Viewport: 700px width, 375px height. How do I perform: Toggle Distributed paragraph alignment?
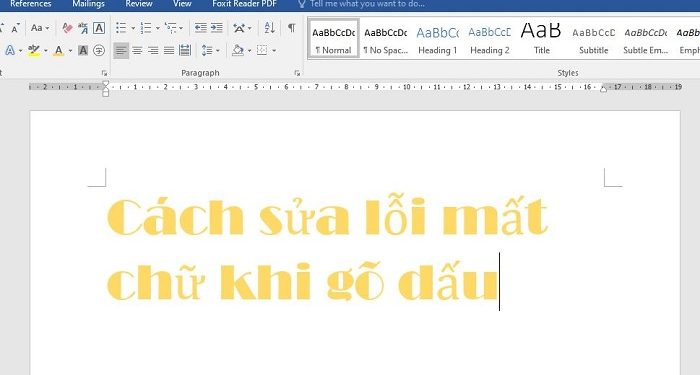(185, 50)
